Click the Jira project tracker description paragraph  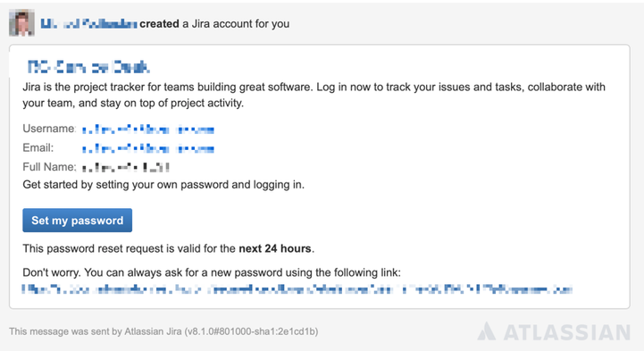[314, 95]
